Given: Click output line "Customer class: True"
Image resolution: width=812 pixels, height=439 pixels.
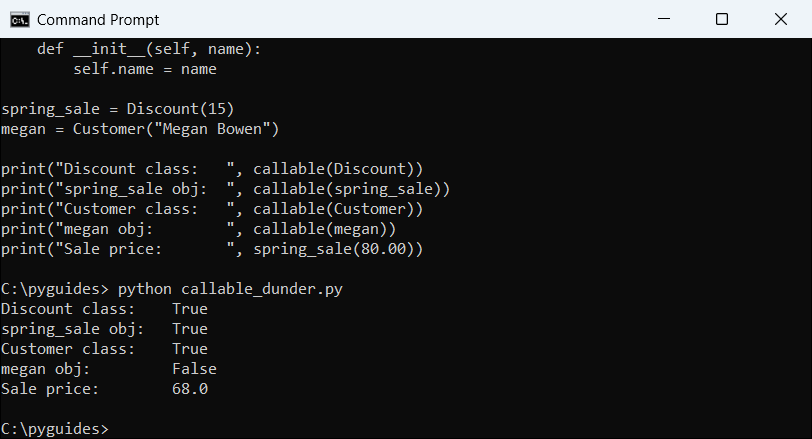Looking at the screenshot, I should (x=104, y=349).
